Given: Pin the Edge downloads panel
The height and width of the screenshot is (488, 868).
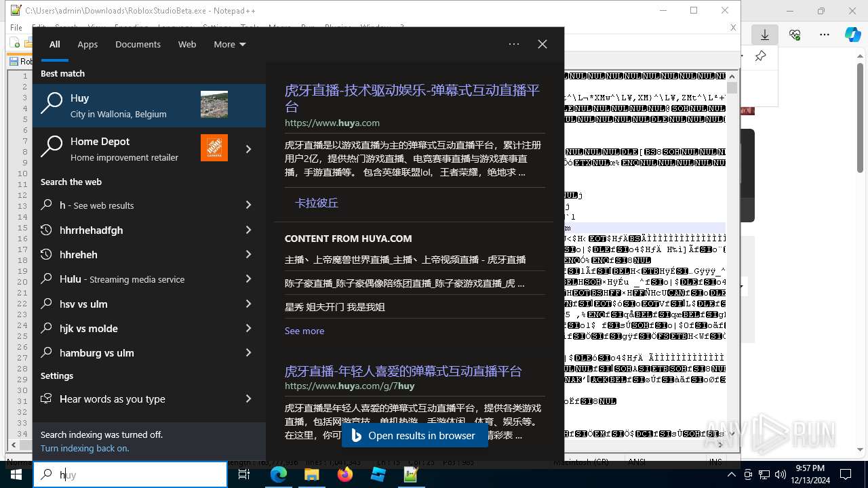Looking at the screenshot, I should (x=761, y=56).
